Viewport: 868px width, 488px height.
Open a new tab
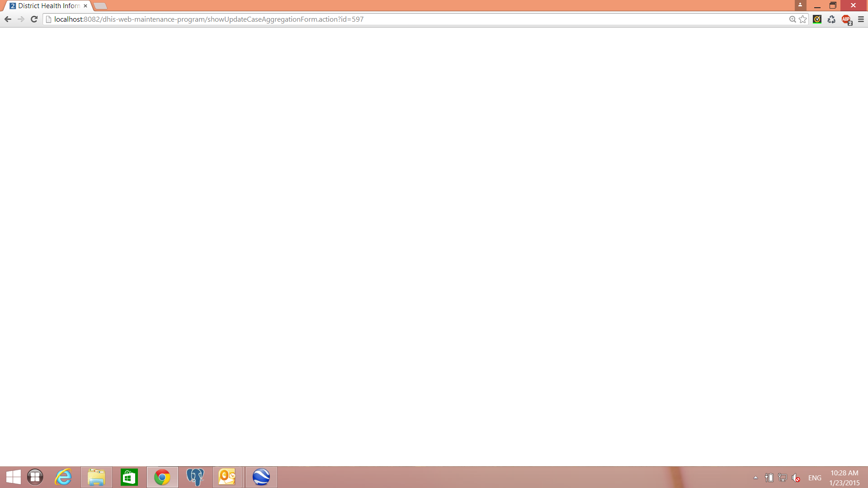point(100,6)
